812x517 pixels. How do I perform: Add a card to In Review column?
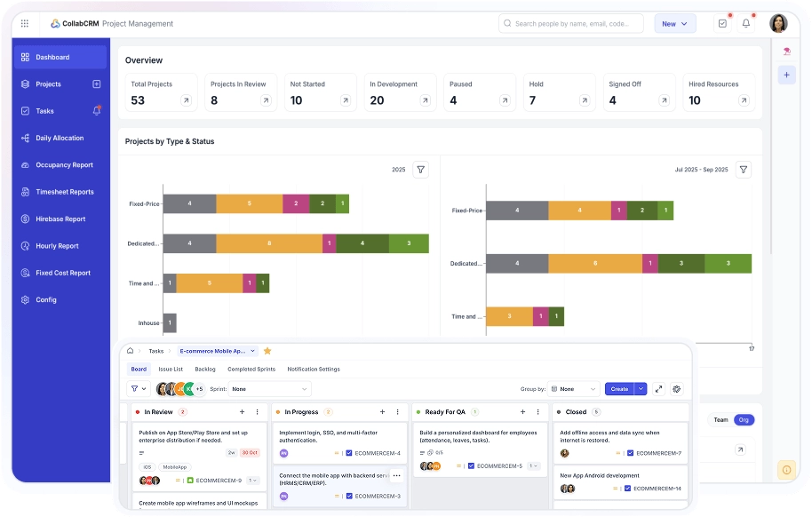[x=242, y=412]
